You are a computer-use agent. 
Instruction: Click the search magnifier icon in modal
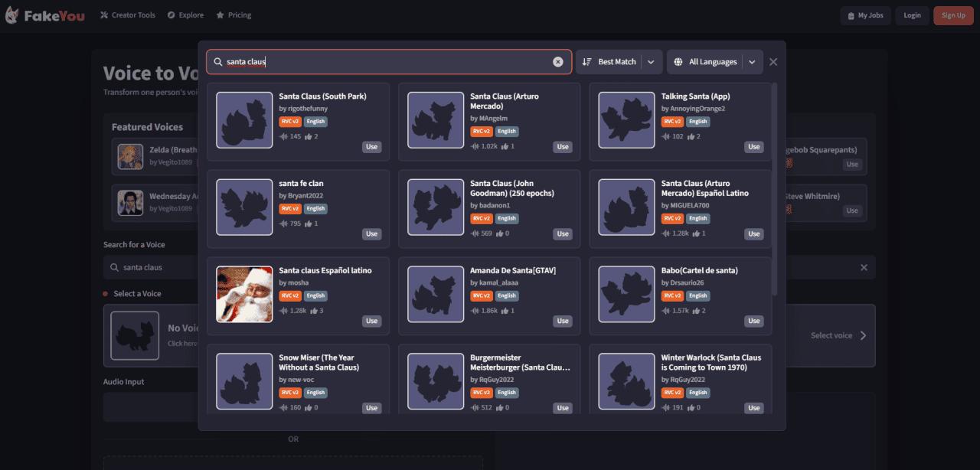[x=218, y=62]
